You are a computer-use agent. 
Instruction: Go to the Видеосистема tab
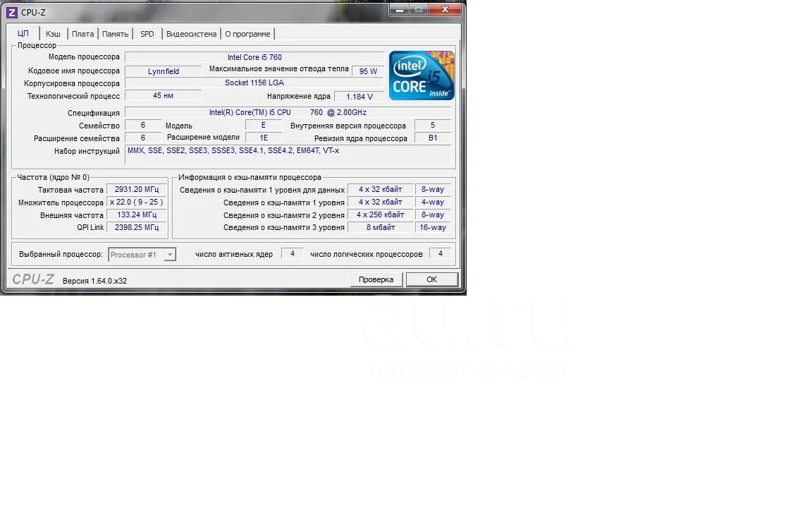click(x=191, y=34)
